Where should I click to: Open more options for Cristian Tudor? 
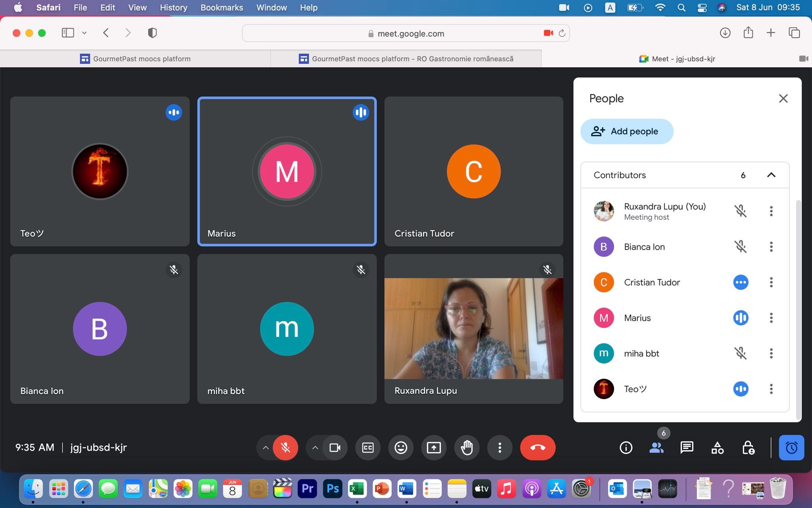[x=771, y=282]
